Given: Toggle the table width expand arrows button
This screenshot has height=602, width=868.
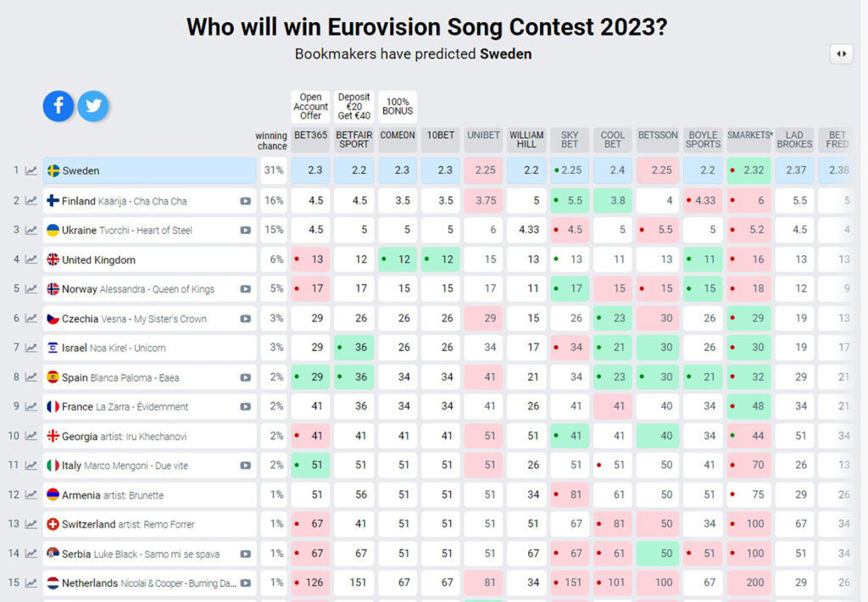Looking at the screenshot, I should pos(841,53).
